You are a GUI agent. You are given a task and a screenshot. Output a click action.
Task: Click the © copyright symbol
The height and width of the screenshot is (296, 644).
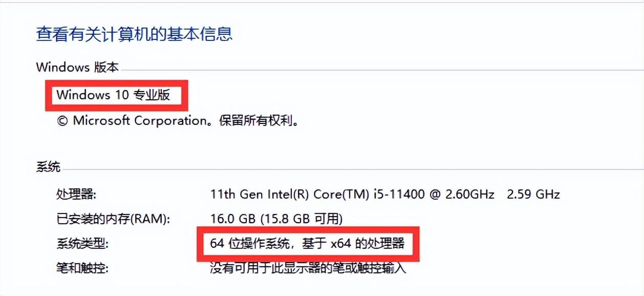pos(62,121)
